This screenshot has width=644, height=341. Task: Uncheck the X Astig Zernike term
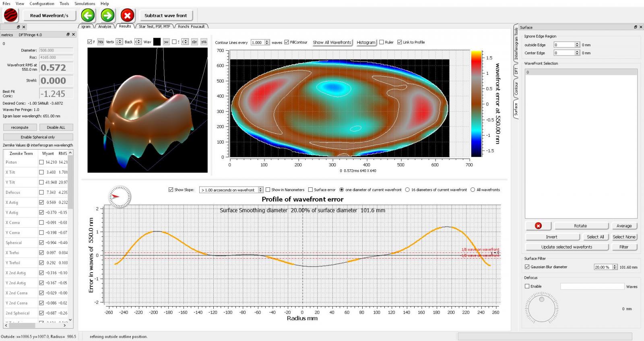tap(41, 202)
